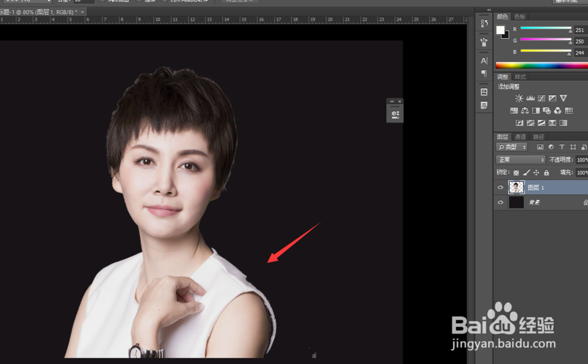
Task: Add an Exposure adjustment
Action: 552,98
